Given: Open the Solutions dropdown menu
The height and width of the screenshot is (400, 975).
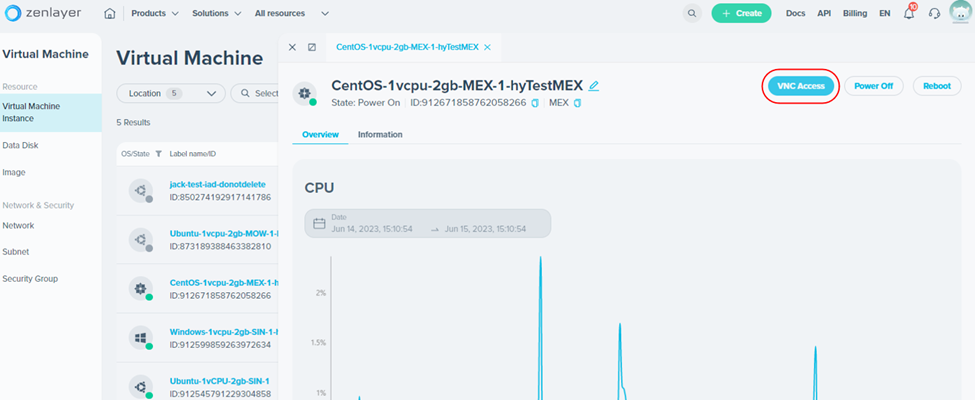Looking at the screenshot, I should pos(216,13).
